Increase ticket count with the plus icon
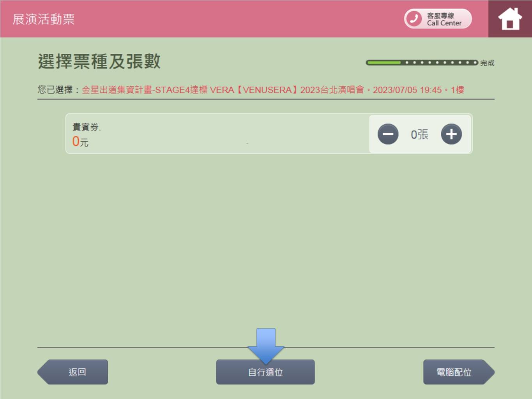 click(451, 134)
